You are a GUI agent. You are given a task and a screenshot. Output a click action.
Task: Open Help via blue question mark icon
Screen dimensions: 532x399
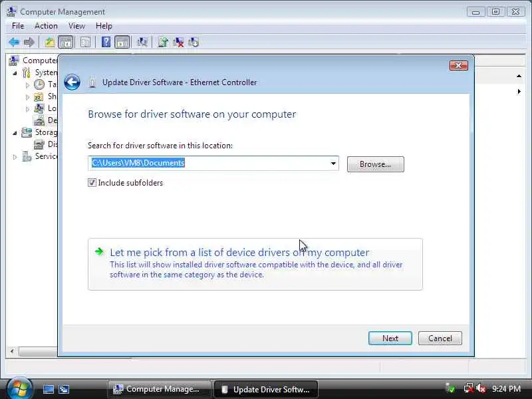106,43
